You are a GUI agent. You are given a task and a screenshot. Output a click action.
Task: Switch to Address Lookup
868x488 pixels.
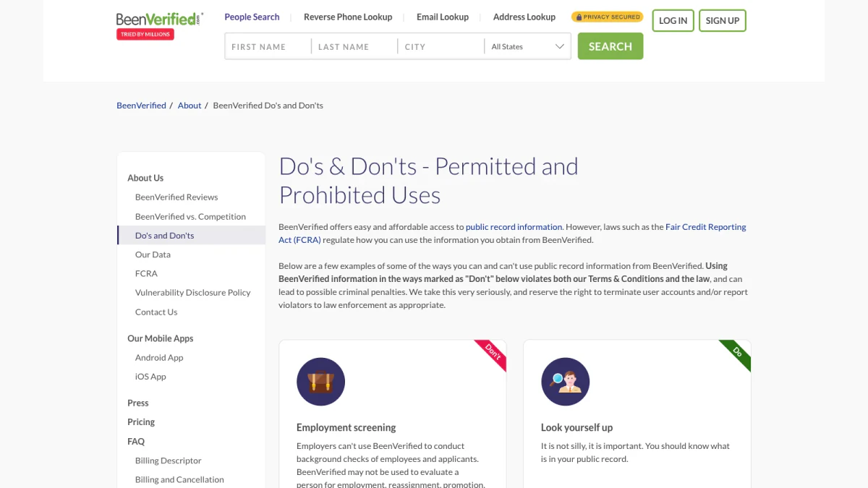pos(524,17)
